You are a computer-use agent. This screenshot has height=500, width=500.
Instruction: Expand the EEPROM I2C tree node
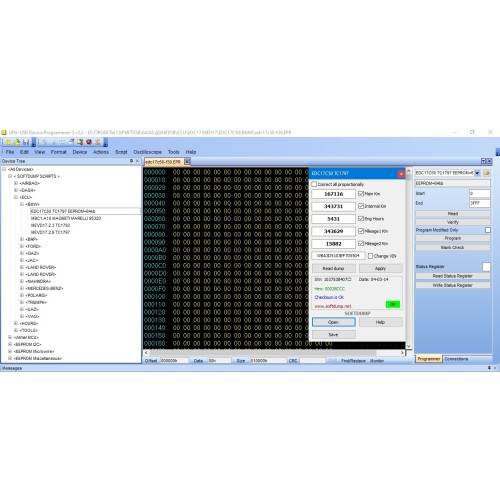point(10,344)
